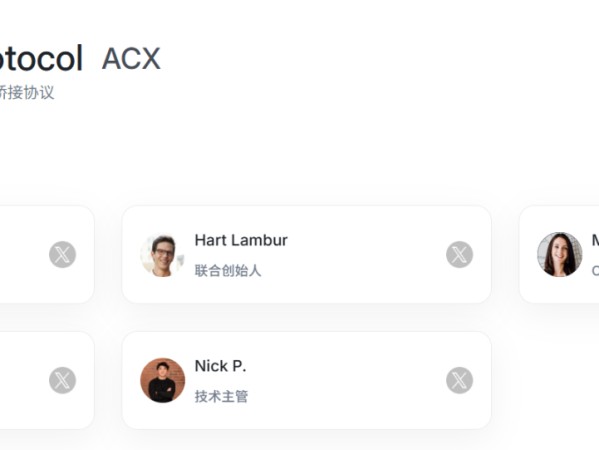Click the 联合创始人 role label
Viewport: 599px width, 450px height.
pyautogui.click(x=228, y=270)
